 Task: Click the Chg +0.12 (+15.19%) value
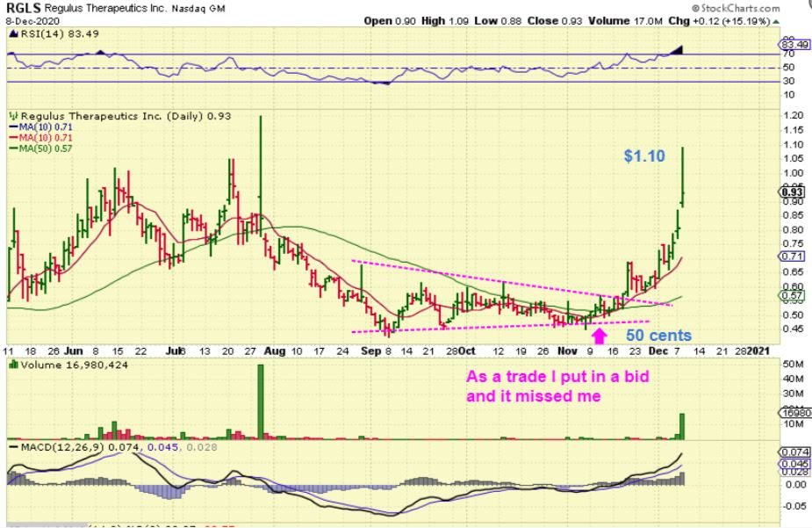pos(719,21)
